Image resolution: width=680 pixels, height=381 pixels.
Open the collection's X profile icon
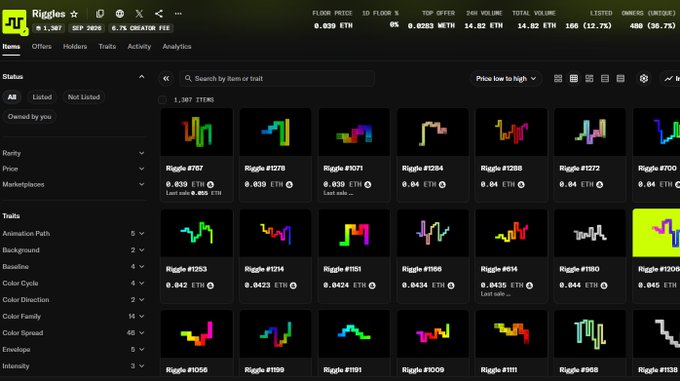pyautogui.click(x=139, y=14)
